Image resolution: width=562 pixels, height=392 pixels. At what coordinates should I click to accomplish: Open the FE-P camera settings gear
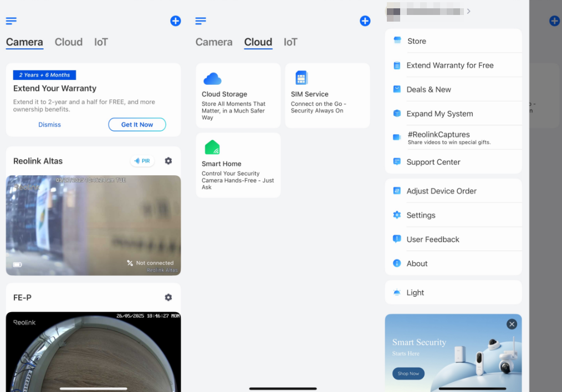coord(168,297)
